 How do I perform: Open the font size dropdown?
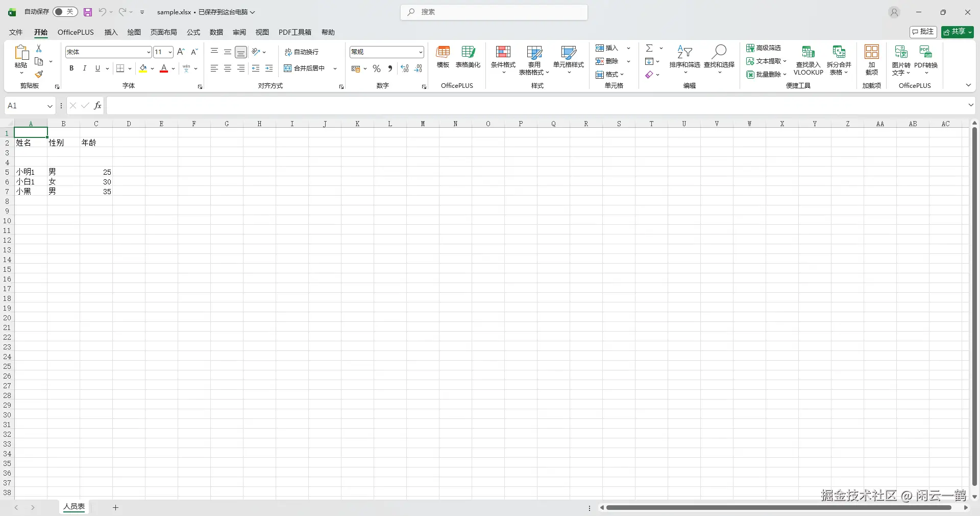170,52
